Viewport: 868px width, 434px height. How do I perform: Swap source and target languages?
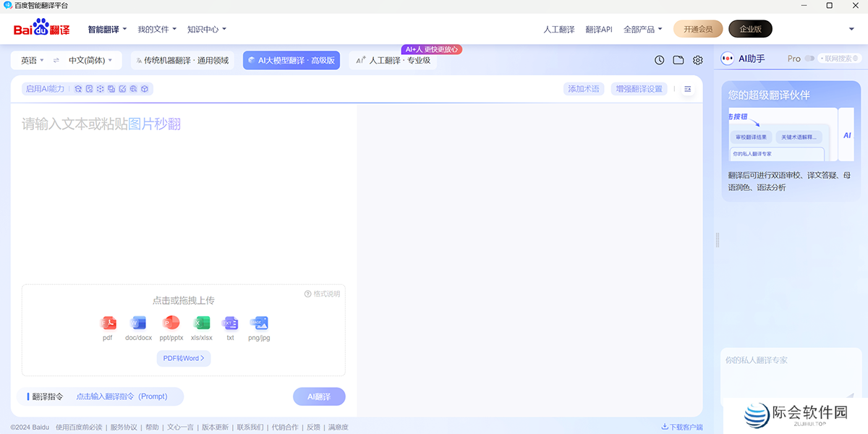(x=56, y=60)
